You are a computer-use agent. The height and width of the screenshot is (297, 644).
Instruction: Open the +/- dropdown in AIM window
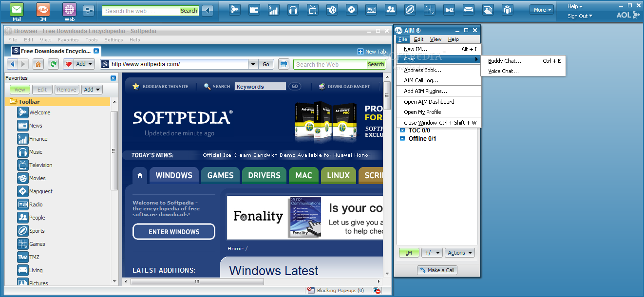coord(432,253)
